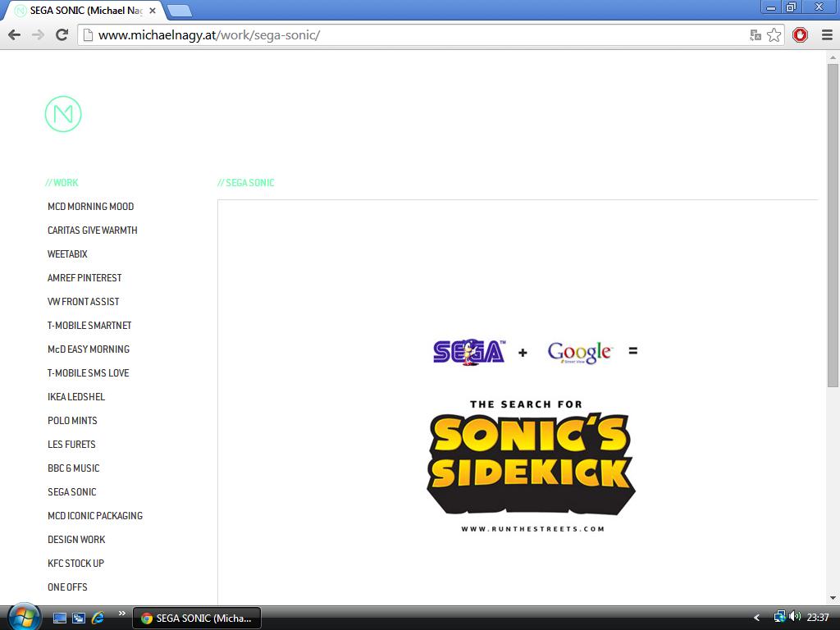Open the KFC STOCK UP project
Image resolution: width=840 pixels, height=630 pixels.
[75, 564]
